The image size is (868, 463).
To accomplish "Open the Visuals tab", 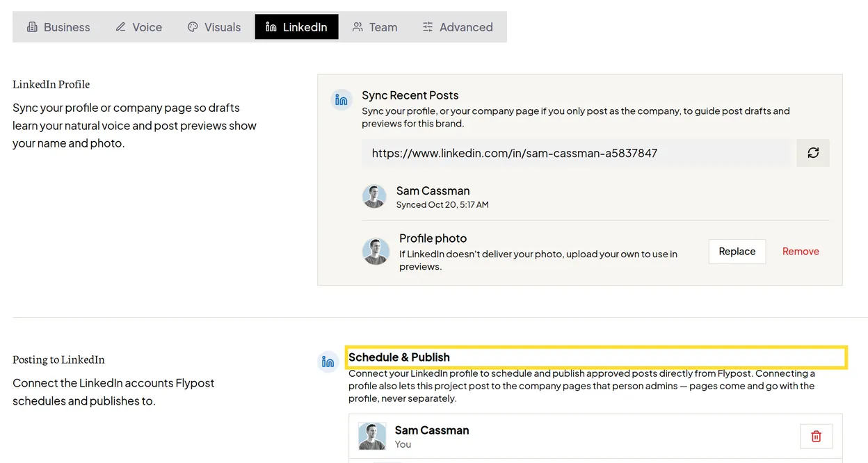I will click(x=214, y=27).
